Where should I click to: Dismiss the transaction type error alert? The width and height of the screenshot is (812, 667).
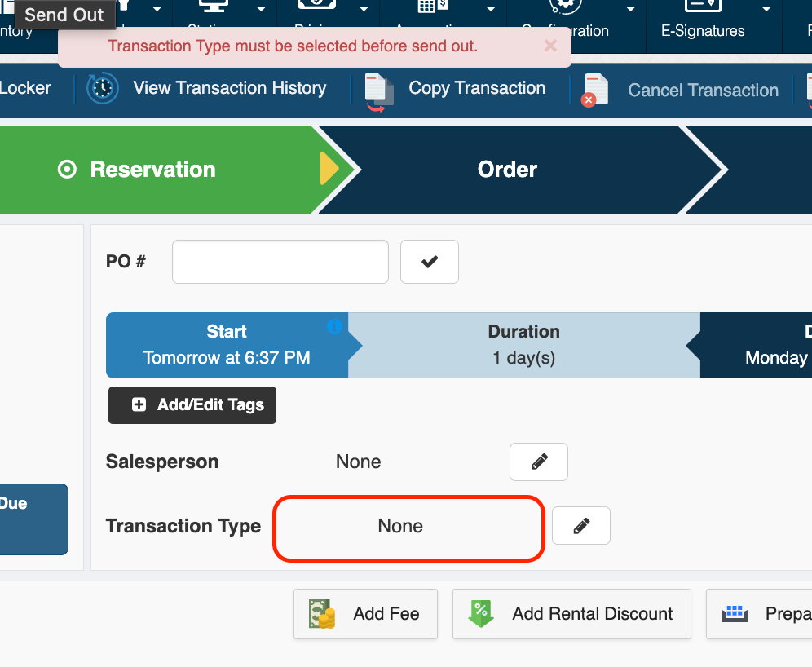coord(550,46)
